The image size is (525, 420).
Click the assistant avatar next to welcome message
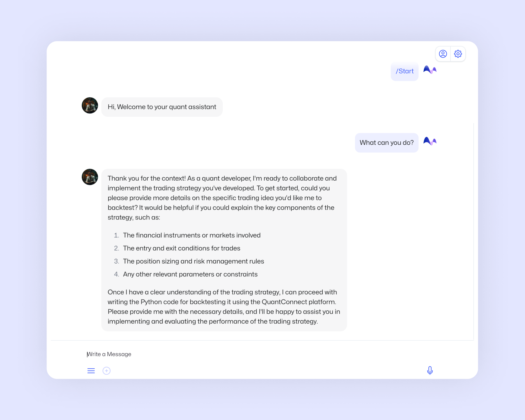tap(90, 106)
